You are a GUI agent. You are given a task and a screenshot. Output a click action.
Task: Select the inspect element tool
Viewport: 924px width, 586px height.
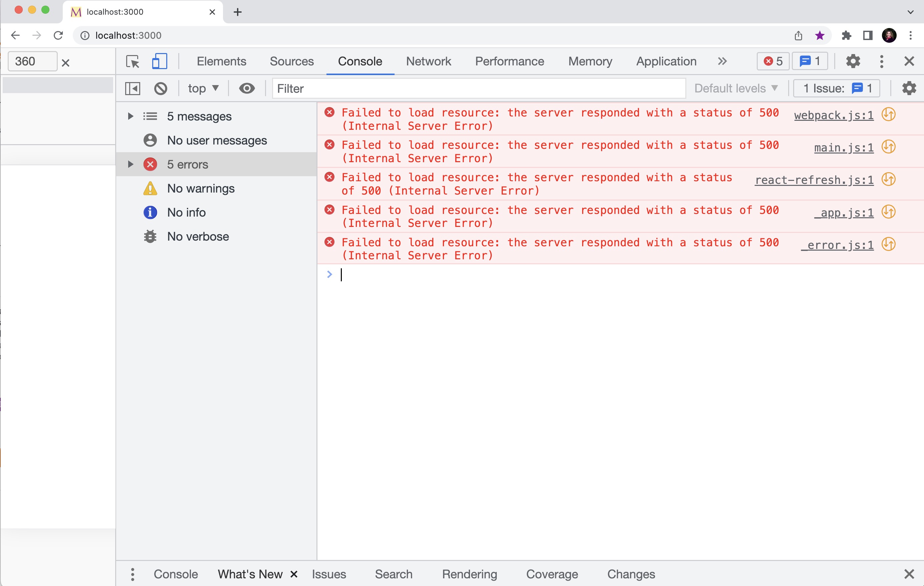(133, 61)
